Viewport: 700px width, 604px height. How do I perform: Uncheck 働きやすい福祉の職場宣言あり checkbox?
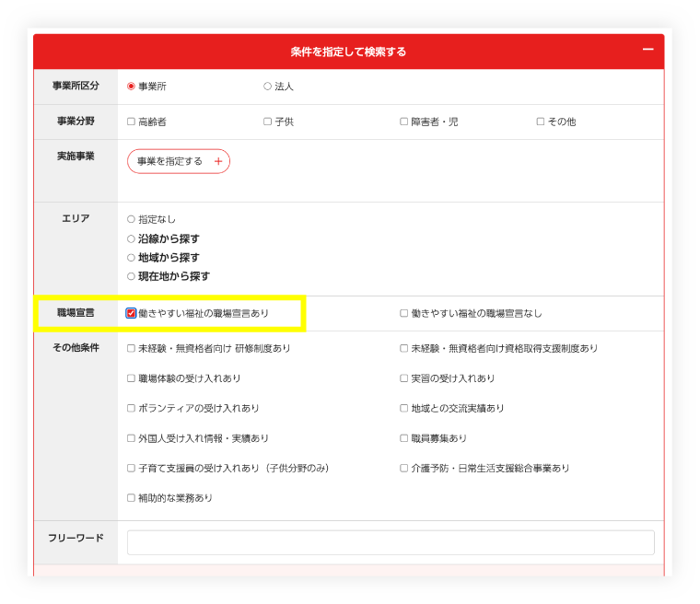point(131,313)
